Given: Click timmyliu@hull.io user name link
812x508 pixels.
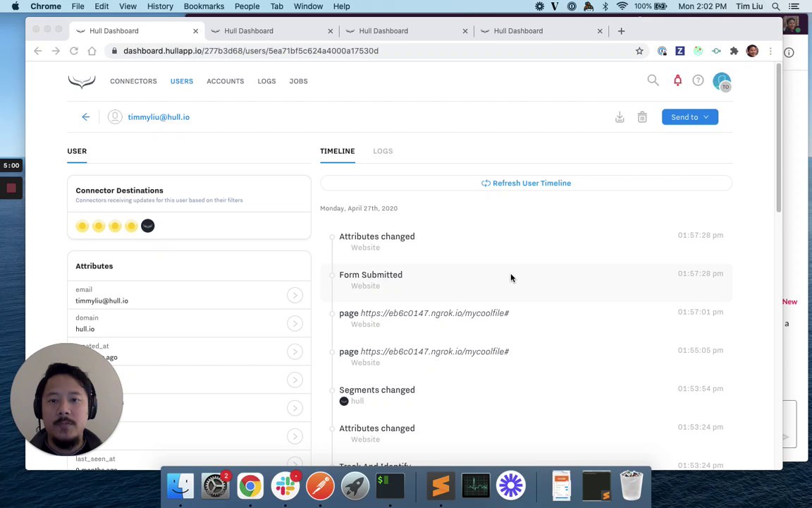Looking at the screenshot, I should [159, 117].
